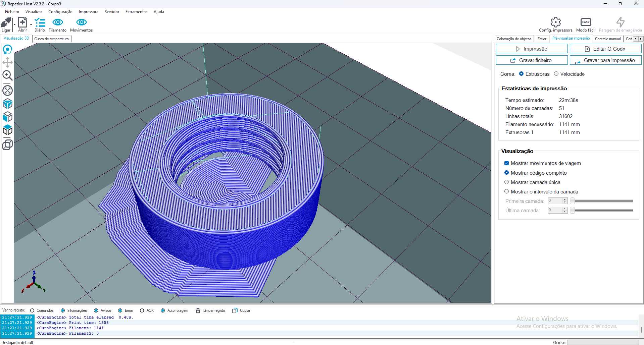Viewport: 644px width, 345px height.
Task: Choose Velocidade color mode
Action: tap(556, 74)
